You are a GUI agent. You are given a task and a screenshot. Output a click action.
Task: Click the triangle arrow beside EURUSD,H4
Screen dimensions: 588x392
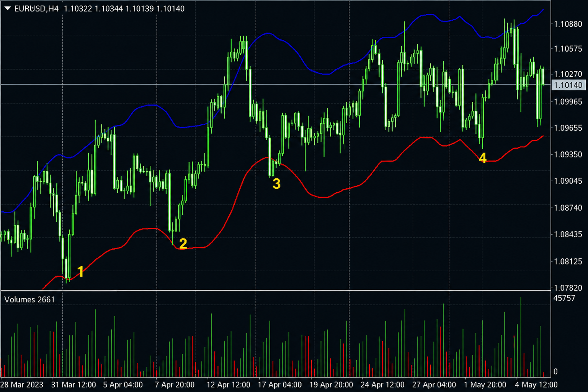click(8, 8)
